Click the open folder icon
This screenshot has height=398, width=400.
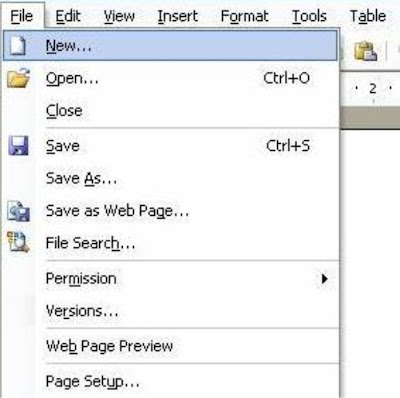[x=19, y=78]
